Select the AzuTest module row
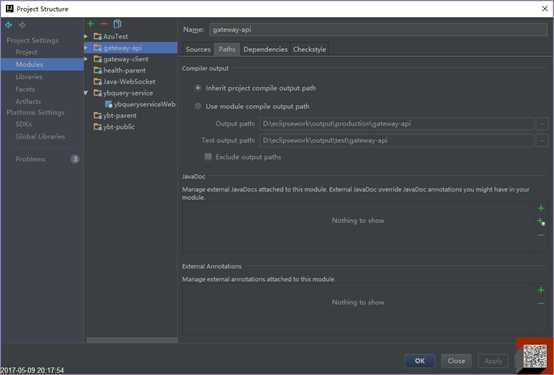 [x=131, y=36]
